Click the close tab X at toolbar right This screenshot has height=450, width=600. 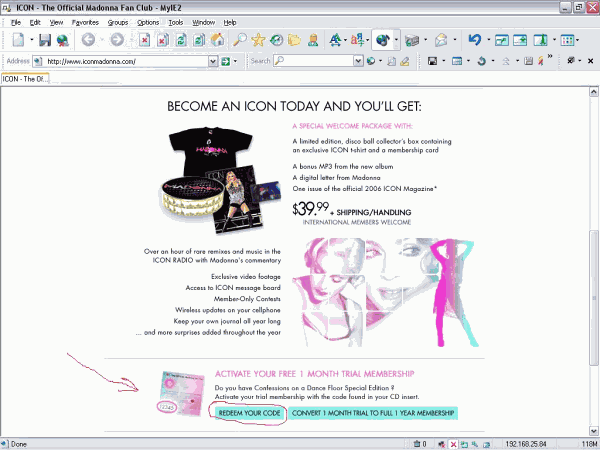(590, 61)
